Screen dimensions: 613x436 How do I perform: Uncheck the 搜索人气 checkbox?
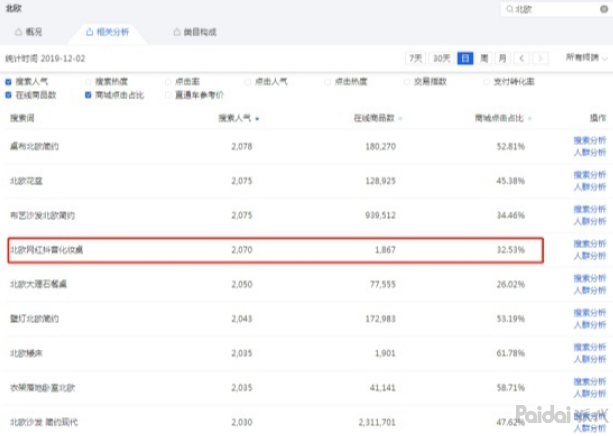(x=8, y=82)
